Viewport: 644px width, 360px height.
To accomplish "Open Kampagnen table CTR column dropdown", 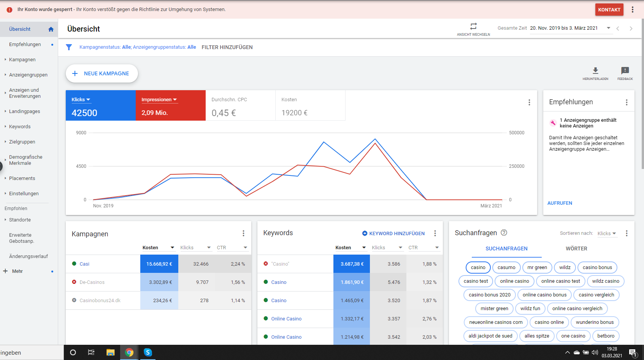I will (245, 248).
